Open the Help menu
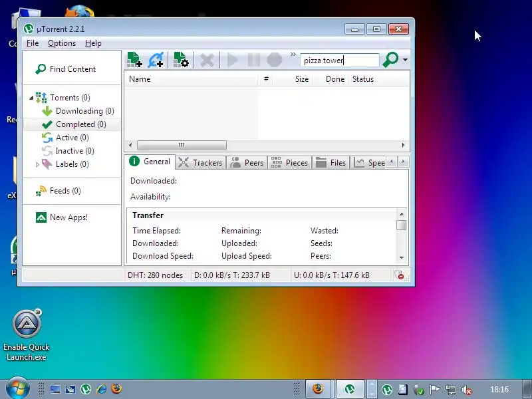Image resolution: width=532 pixels, height=399 pixels. pos(93,43)
